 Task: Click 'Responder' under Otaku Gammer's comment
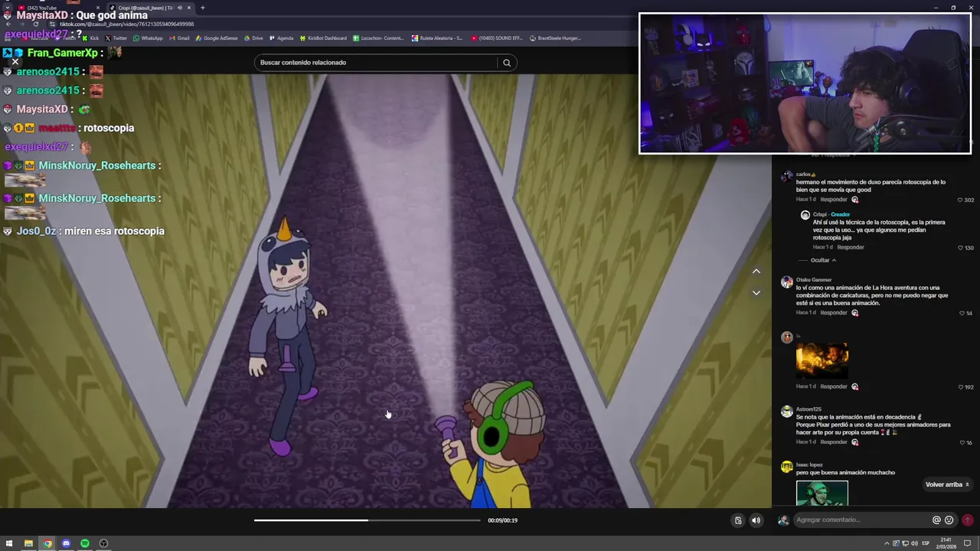[834, 313]
